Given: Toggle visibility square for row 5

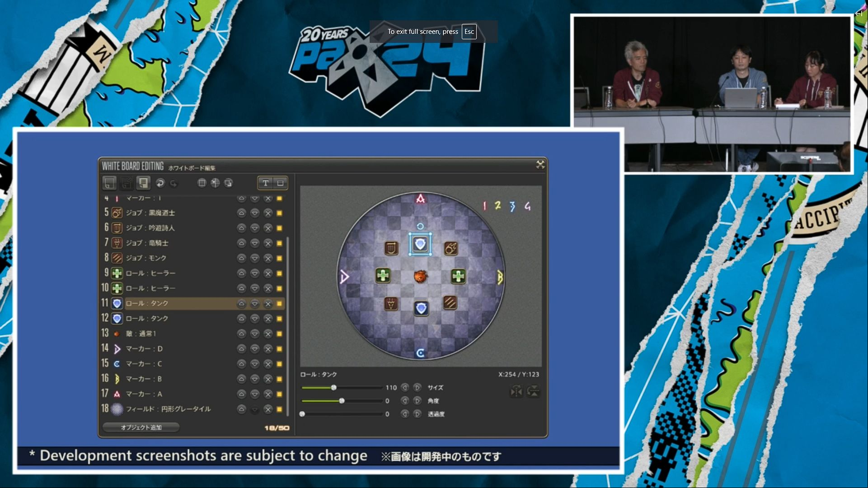Looking at the screenshot, I should tap(279, 213).
